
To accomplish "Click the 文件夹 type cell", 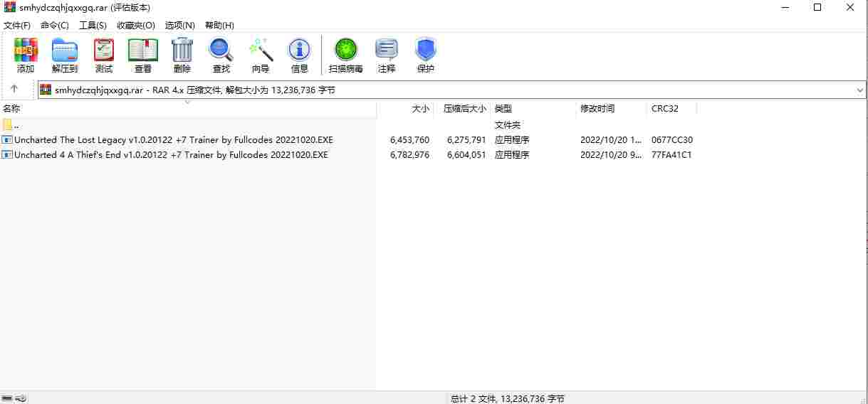I will [508, 125].
